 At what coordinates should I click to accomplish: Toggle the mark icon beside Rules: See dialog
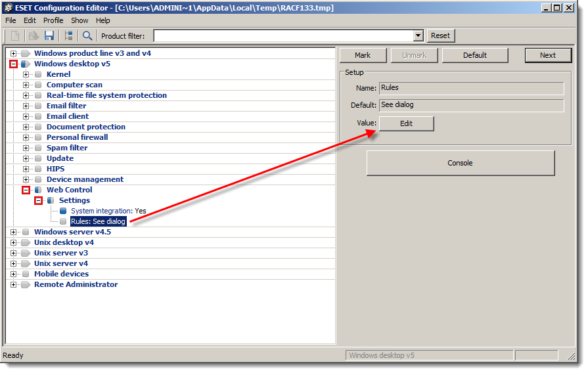click(x=63, y=221)
